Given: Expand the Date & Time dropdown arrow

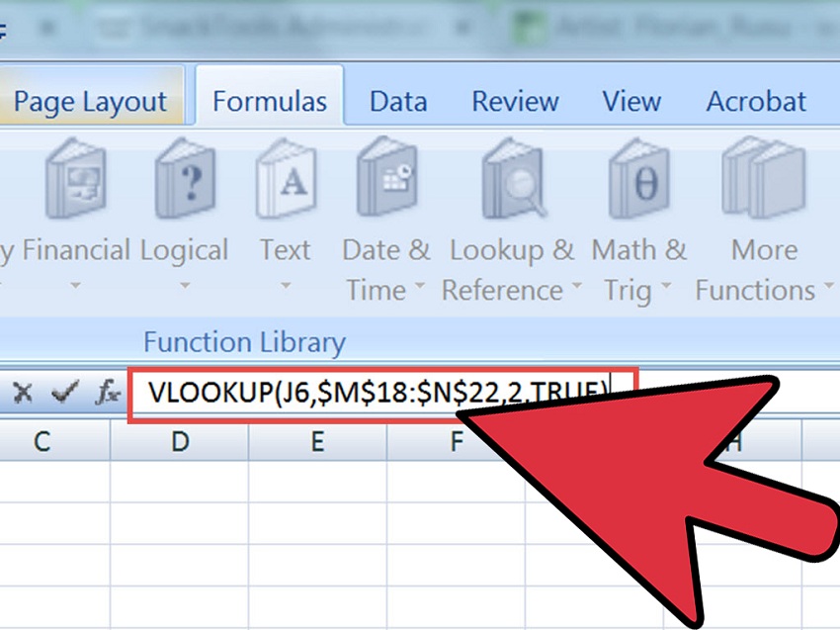Looking at the screenshot, I should [419, 285].
